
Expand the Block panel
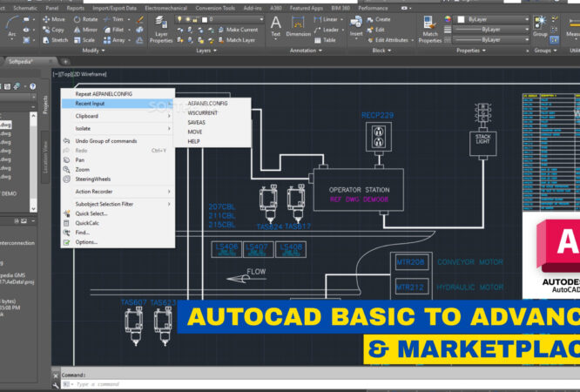pos(381,51)
